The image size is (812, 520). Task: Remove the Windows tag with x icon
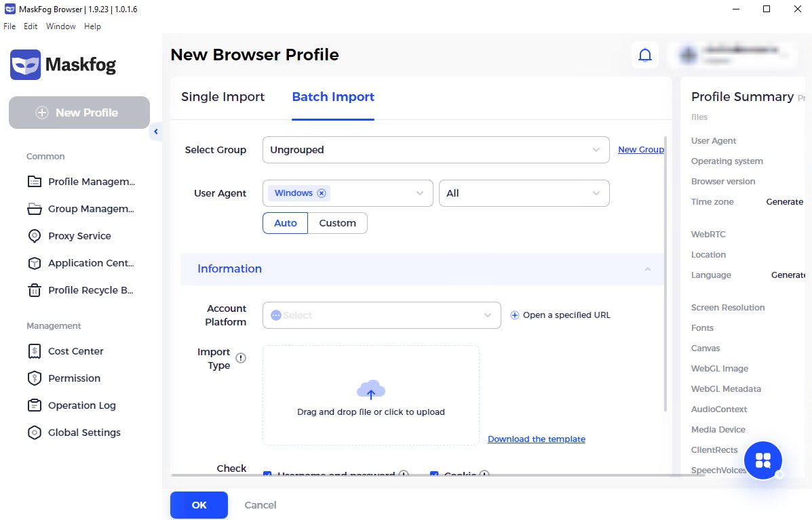322,193
